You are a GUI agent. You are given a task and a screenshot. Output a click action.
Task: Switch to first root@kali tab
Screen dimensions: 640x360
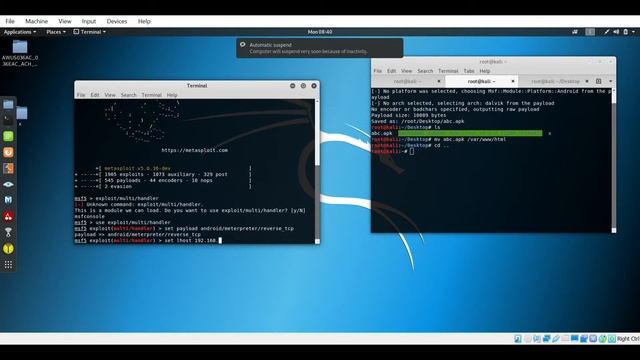pos(408,81)
